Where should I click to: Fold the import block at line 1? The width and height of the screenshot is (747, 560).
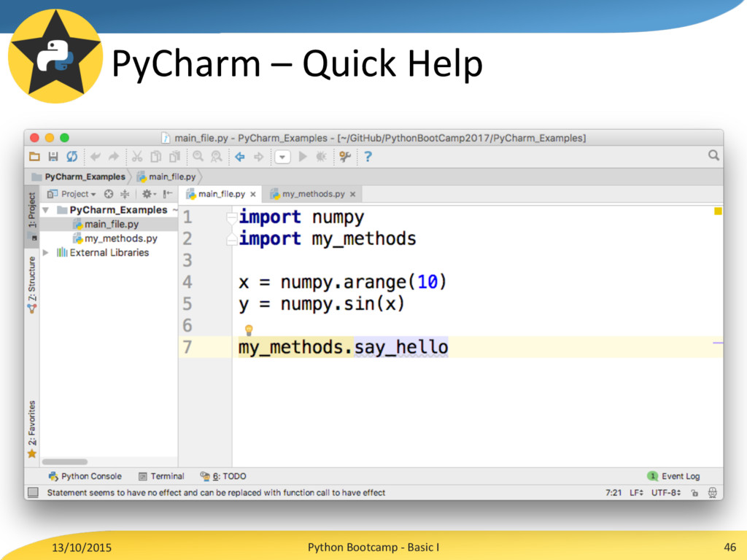pos(232,219)
